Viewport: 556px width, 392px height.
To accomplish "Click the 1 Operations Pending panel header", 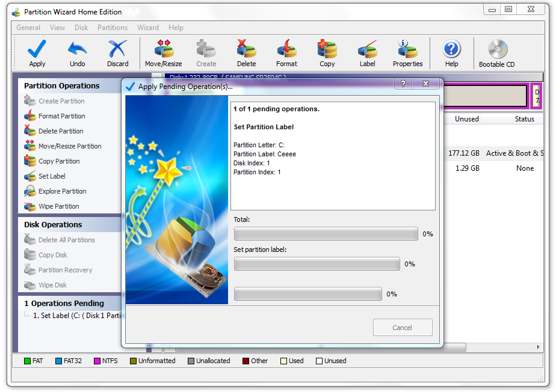I will (70, 304).
